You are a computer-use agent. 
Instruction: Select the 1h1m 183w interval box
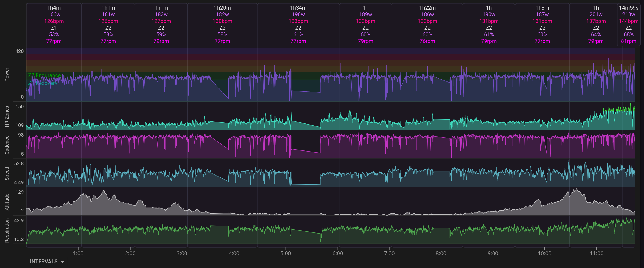coord(161,25)
